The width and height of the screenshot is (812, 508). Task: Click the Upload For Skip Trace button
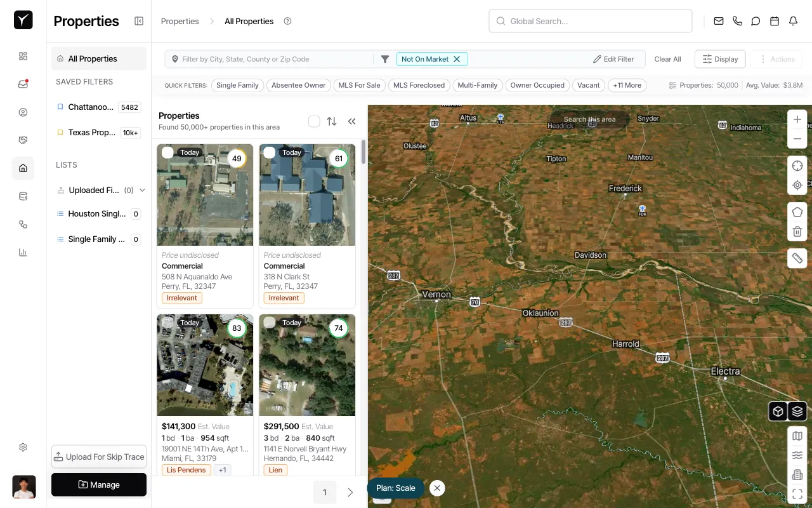(x=99, y=457)
